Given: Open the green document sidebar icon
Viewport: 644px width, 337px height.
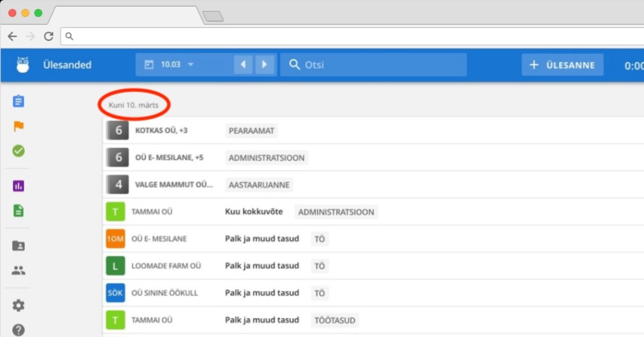Looking at the screenshot, I should tap(18, 211).
